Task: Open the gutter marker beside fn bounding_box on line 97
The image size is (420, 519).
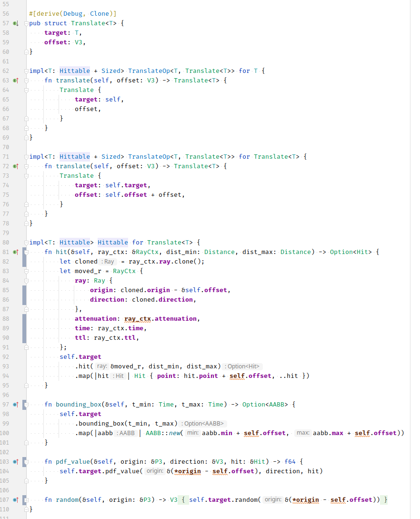Action: 16,405
